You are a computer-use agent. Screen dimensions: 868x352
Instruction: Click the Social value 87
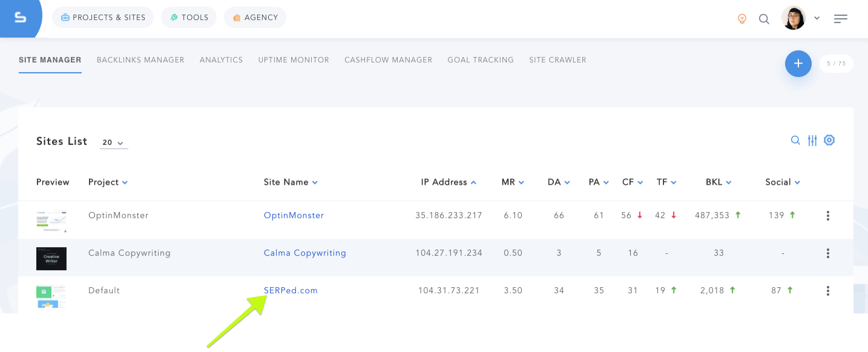click(x=777, y=291)
